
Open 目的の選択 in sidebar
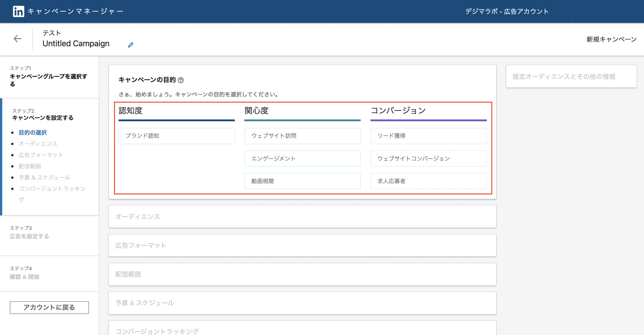point(33,133)
